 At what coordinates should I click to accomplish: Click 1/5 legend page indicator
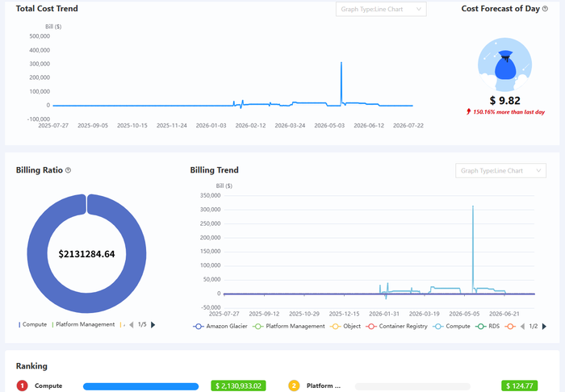point(142,325)
